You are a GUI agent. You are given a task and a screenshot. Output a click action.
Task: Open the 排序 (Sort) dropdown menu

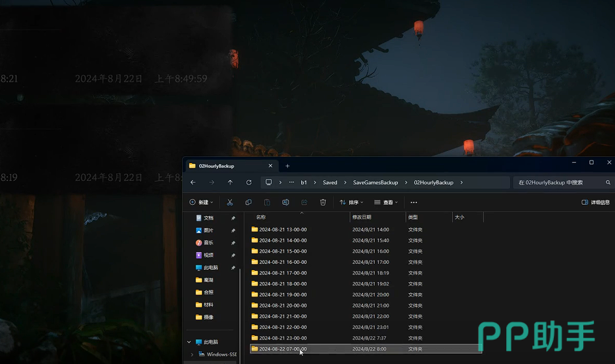click(x=351, y=202)
